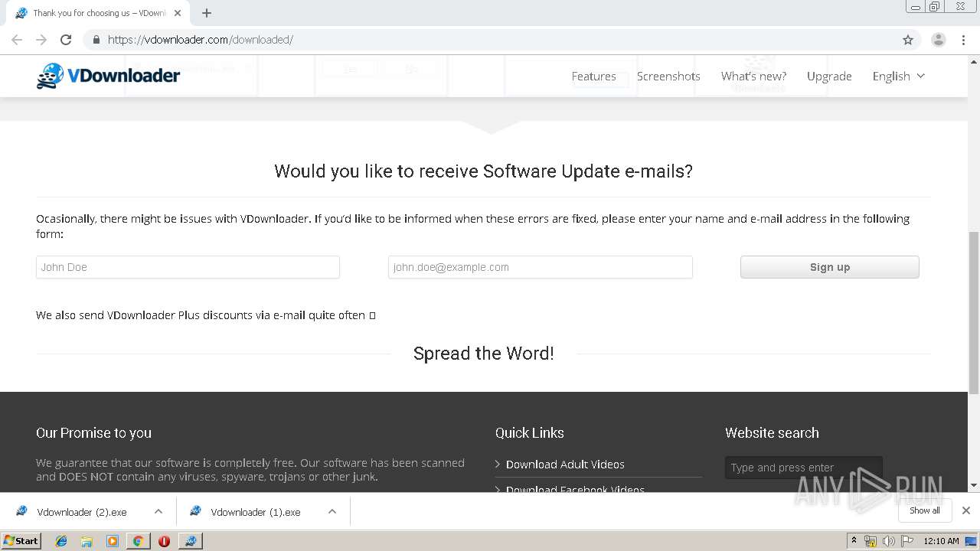The width and height of the screenshot is (980, 551).
Task: Click the Spread the Word! heading
Action: pos(483,354)
